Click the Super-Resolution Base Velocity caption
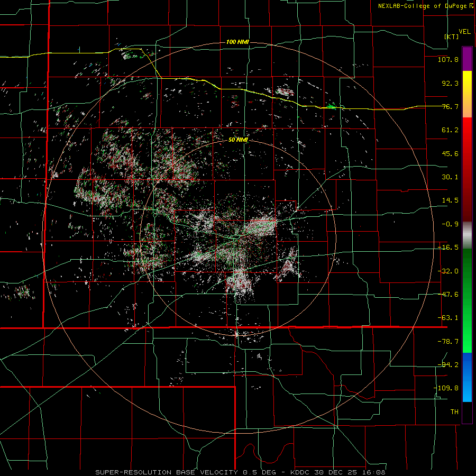The width and height of the screenshot is (476, 476). click(241, 472)
